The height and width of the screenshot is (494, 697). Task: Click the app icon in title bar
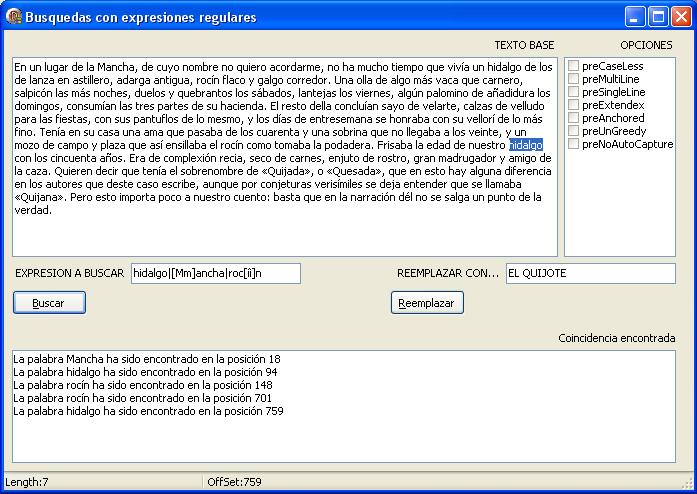coord(13,17)
